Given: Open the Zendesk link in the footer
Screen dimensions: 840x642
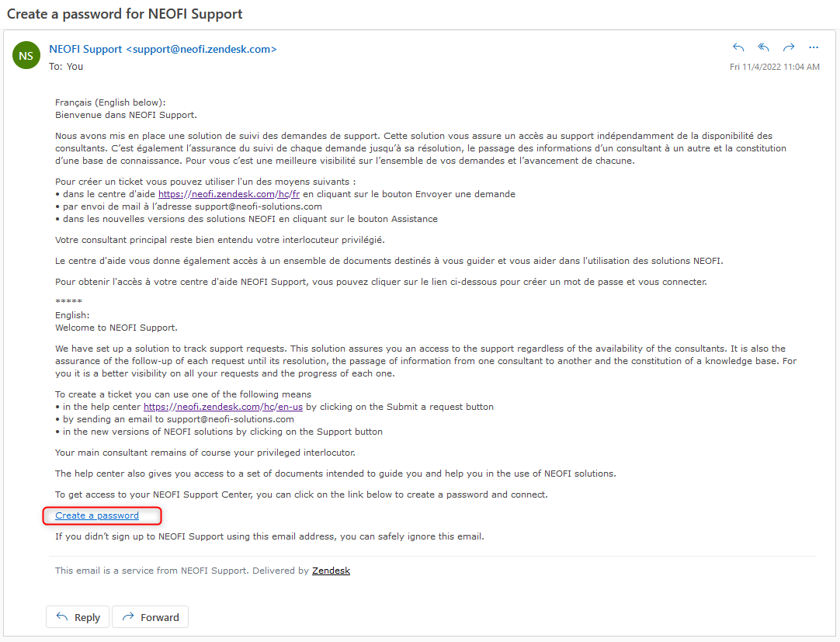Looking at the screenshot, I should pos(331,571).
